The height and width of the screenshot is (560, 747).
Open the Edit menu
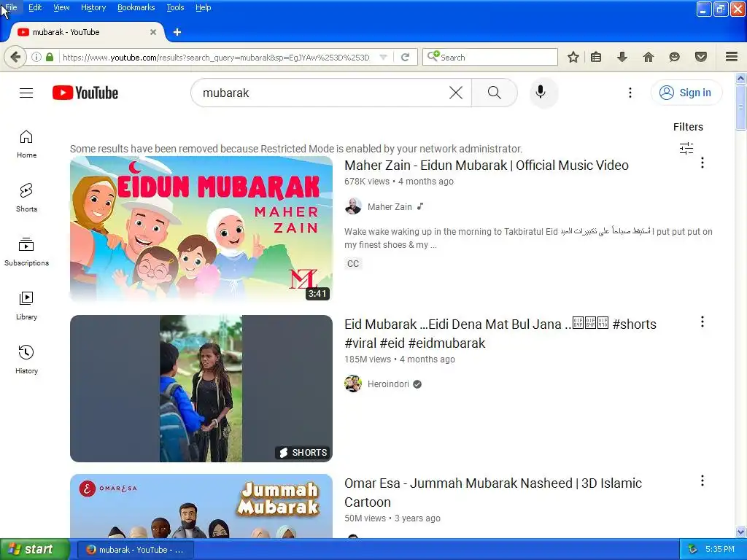pyautogui.click(x=35, y=7)
